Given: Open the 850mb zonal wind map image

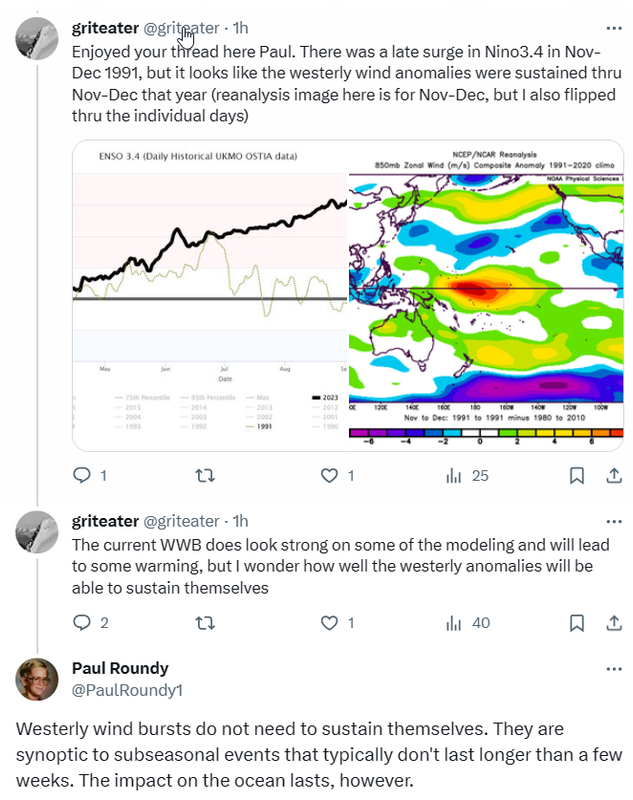Looking at the screenshot, I should [486, 295].
